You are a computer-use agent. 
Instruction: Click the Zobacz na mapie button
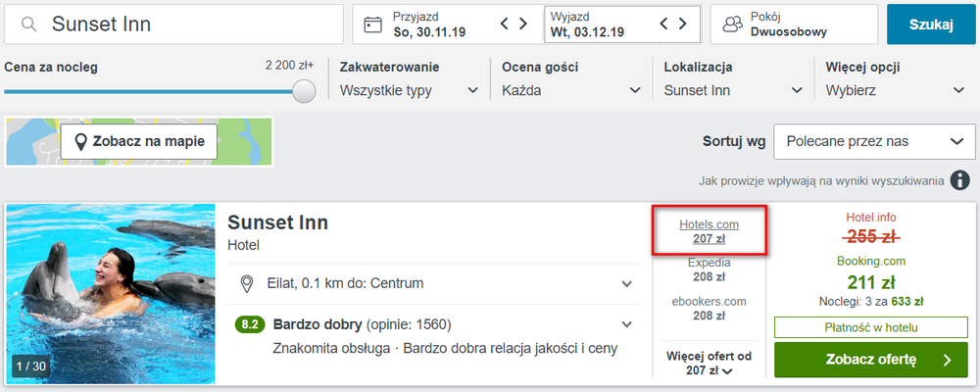click(139, 141)
